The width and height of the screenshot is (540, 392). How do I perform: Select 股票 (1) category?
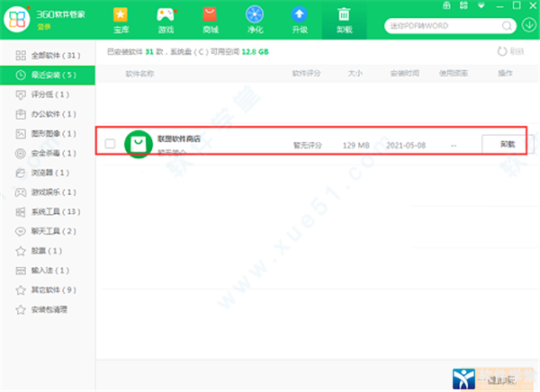click(x=48, y=251)
